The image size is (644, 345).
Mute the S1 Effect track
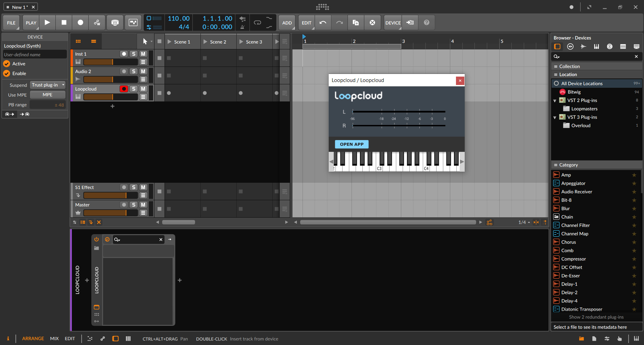point(143,187)
